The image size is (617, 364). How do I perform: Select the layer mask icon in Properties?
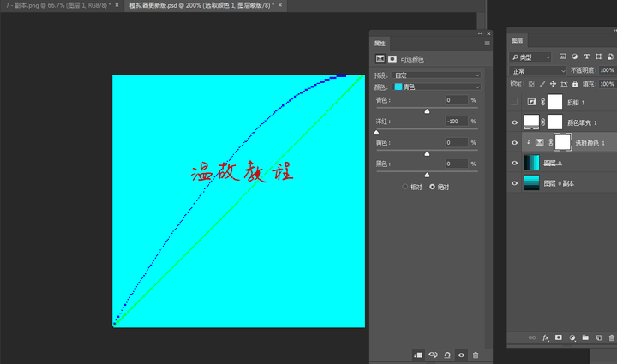click(x=392, y=58)
